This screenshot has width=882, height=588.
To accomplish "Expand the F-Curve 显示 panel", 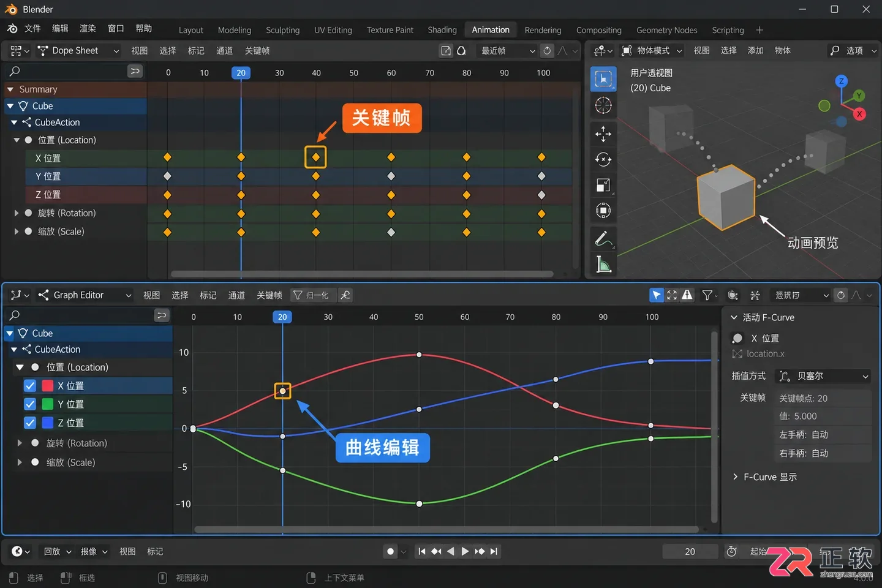I will click(764, 477).
